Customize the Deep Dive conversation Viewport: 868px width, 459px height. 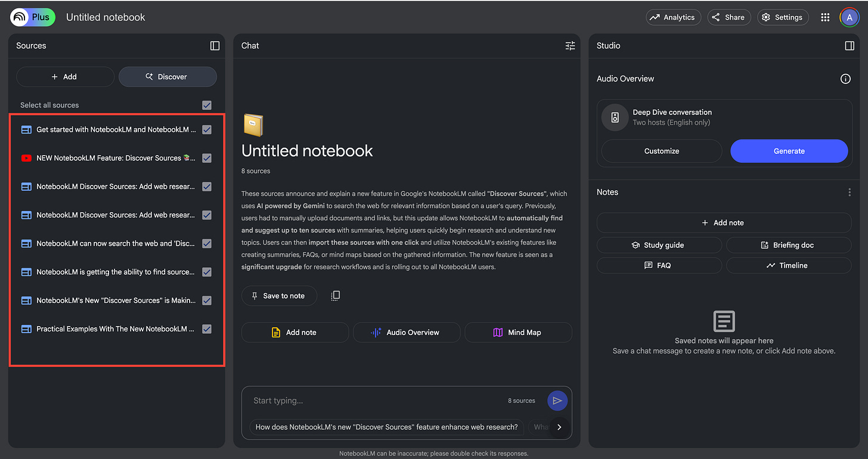pos(662,151)
